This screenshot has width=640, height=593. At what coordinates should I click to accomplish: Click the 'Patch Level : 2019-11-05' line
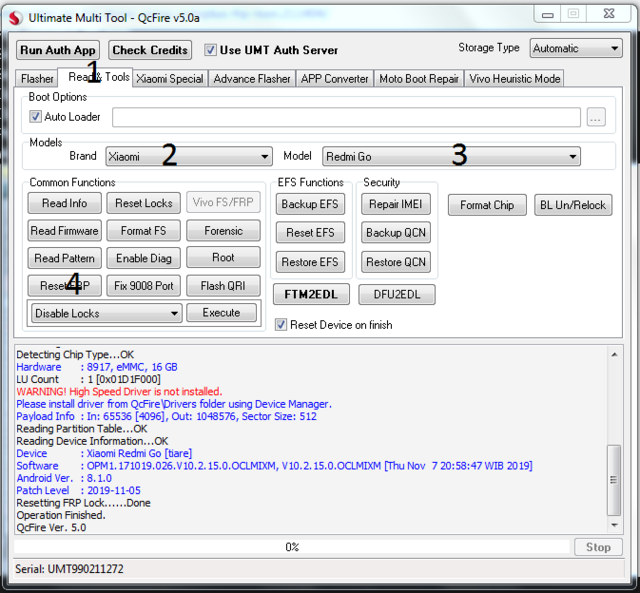coord(78,491)
